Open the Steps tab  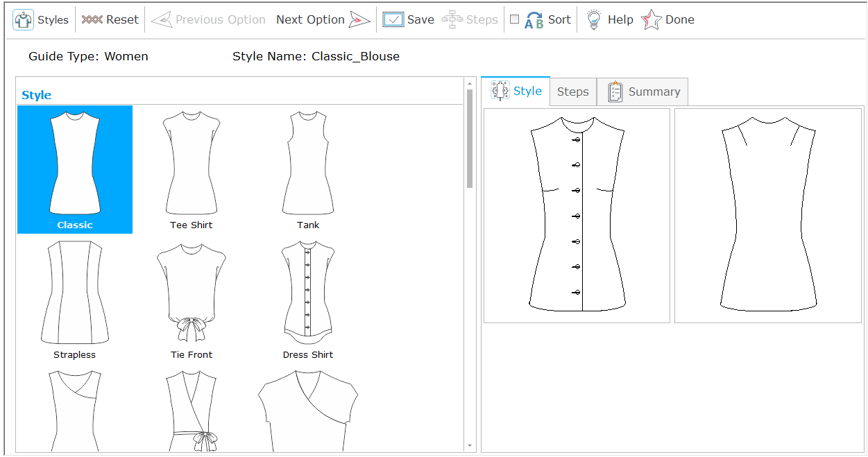[573, 92]
